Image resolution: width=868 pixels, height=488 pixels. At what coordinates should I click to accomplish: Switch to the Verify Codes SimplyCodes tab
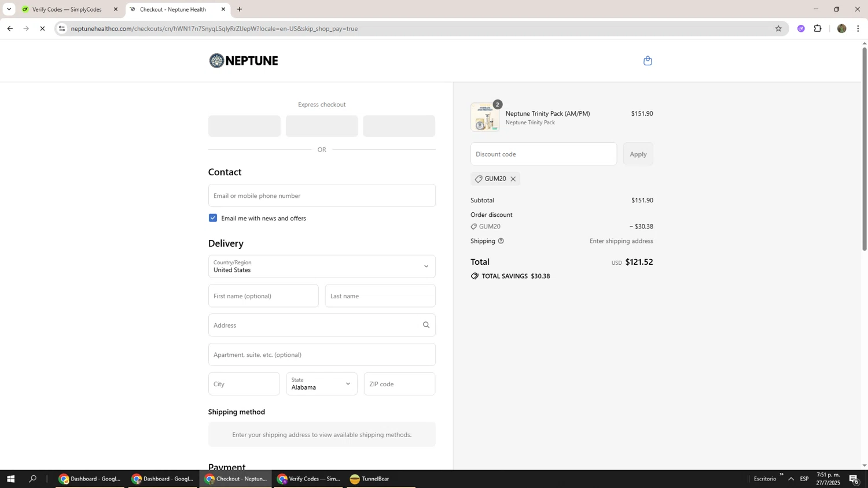pos(69,9)
